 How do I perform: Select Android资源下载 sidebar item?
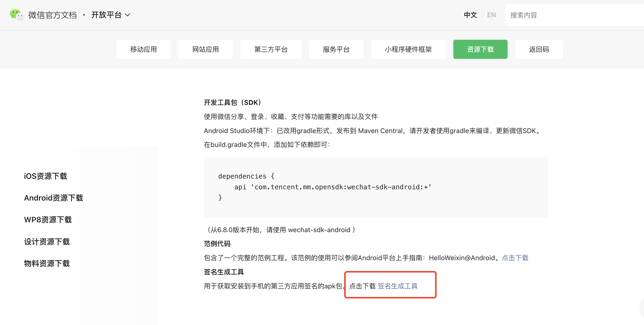pyautogui.click(x=54, y=198)
